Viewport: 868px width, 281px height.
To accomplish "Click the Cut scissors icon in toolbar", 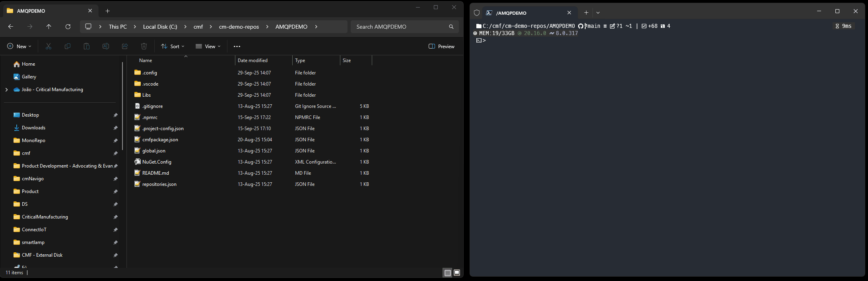I will [x=49, y=47].
